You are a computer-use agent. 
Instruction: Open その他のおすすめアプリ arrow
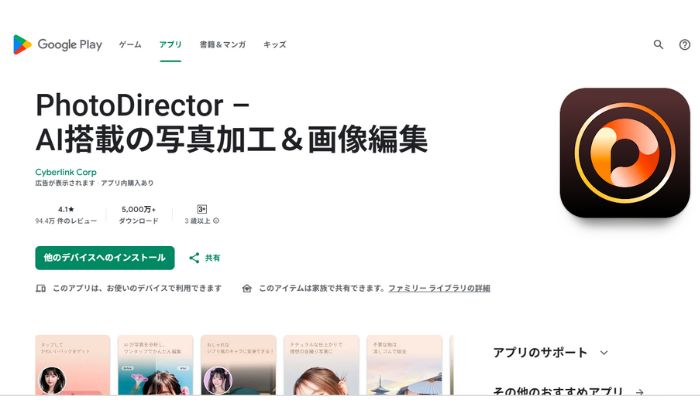(x=639, y=392)
